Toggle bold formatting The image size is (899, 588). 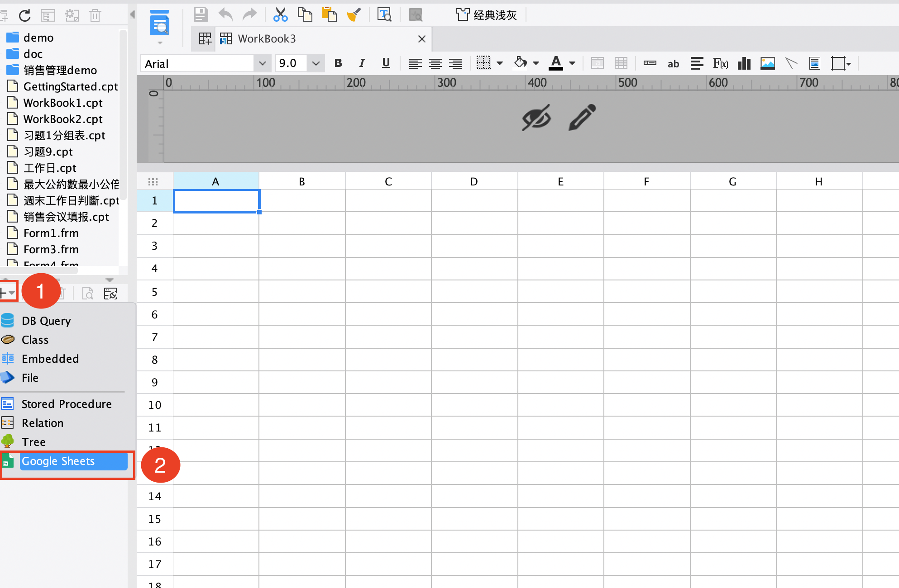(338, 63)
